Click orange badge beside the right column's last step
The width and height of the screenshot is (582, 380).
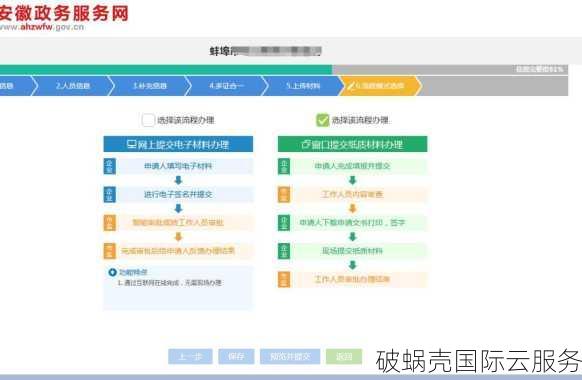pos(284,279)
